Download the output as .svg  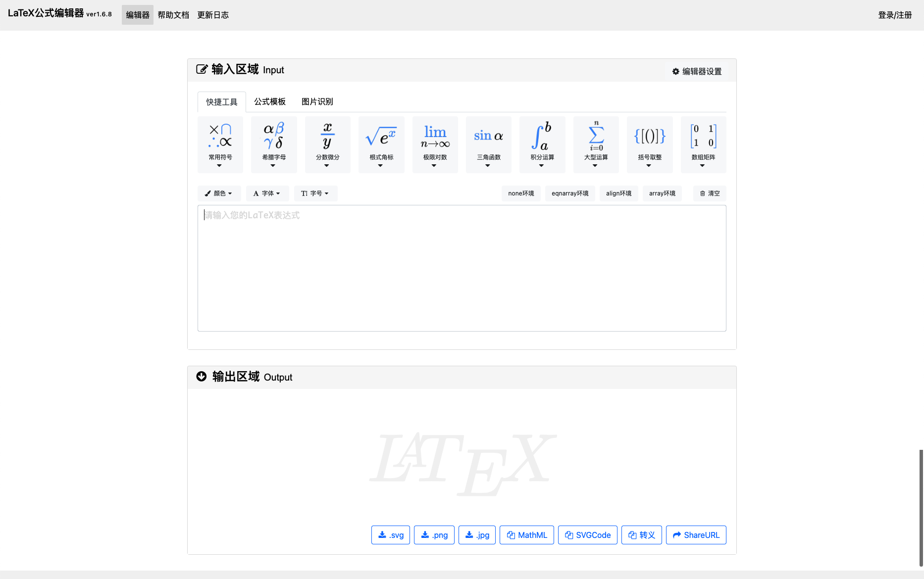(x=391, y=535)
